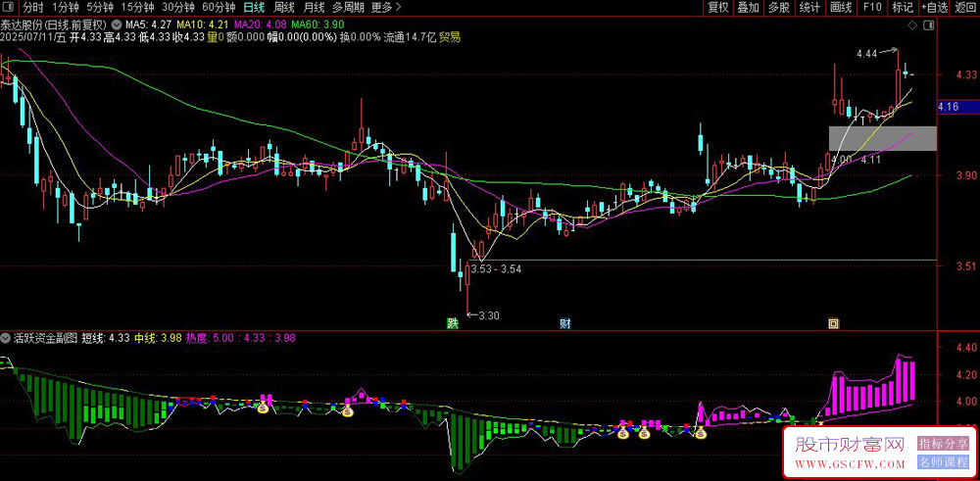This screenshot has height=481, width=980.
Task: Click the 返回 back button
Action: click(966, 8)
